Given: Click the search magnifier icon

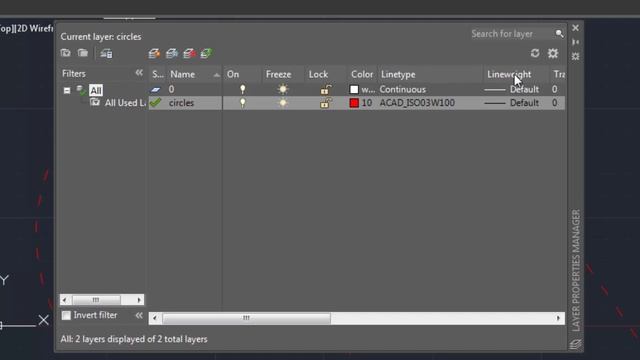Looking at the screenshot, I should point(559,33).
